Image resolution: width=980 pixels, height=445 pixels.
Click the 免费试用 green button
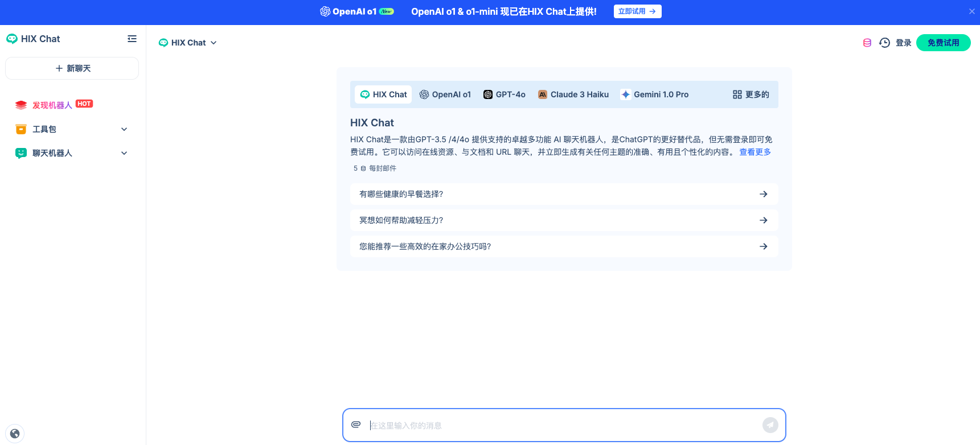point(944,43)
